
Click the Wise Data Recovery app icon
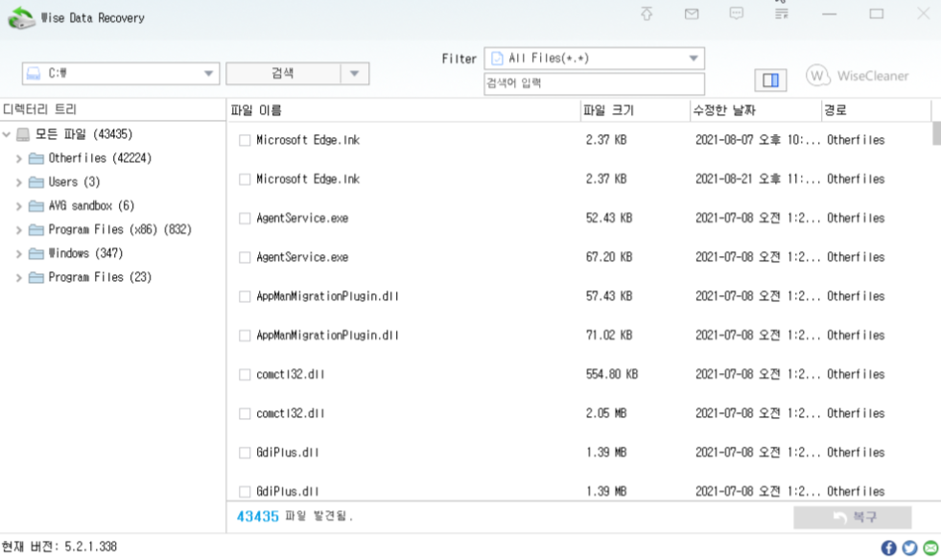click(x=21, y=17)
